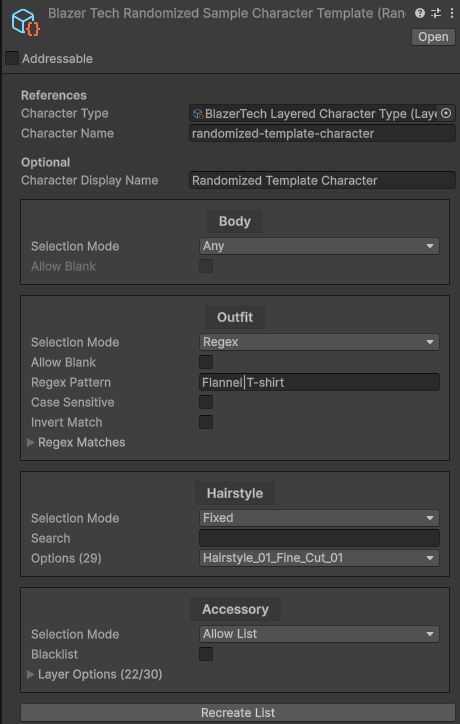Toggle the Addressable checkbox
The height and width of the screenshot is (724, 460).
pos(12,58)
